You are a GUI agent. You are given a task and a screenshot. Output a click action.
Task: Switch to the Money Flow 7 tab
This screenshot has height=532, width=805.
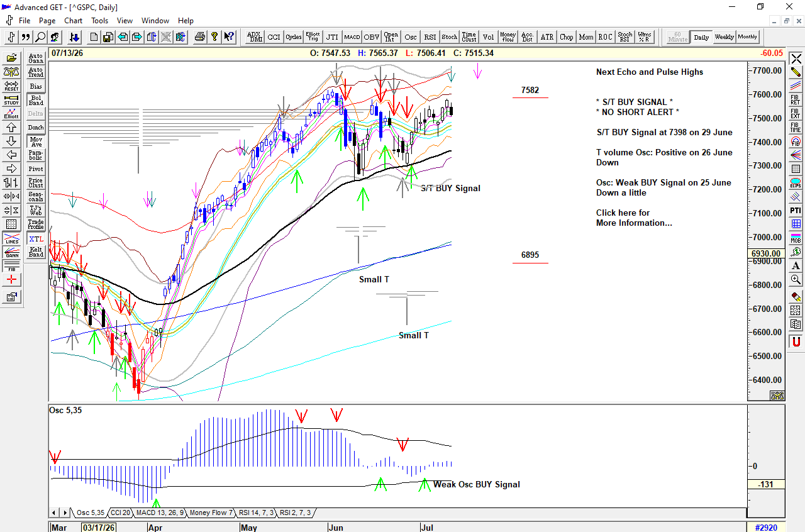click(x=211, y=513)
